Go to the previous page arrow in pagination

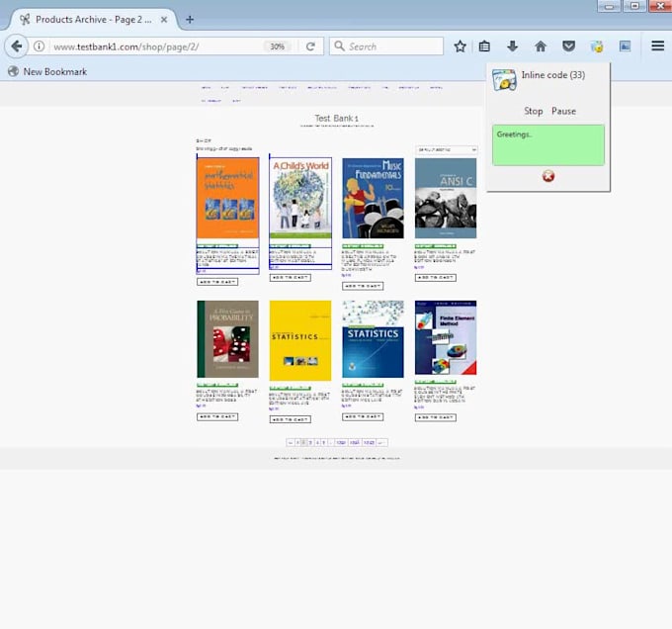(x=291, y=442)
